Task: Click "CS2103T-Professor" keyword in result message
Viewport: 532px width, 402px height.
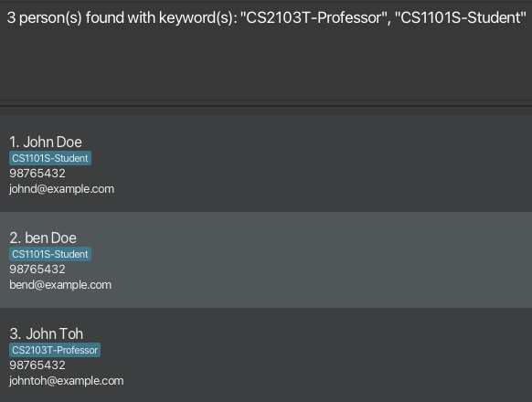Action: (314, 17)
